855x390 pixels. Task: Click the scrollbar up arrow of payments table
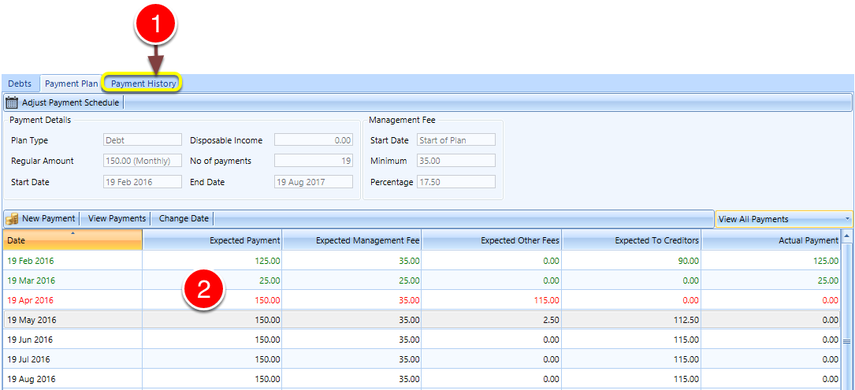coord(847,236)
